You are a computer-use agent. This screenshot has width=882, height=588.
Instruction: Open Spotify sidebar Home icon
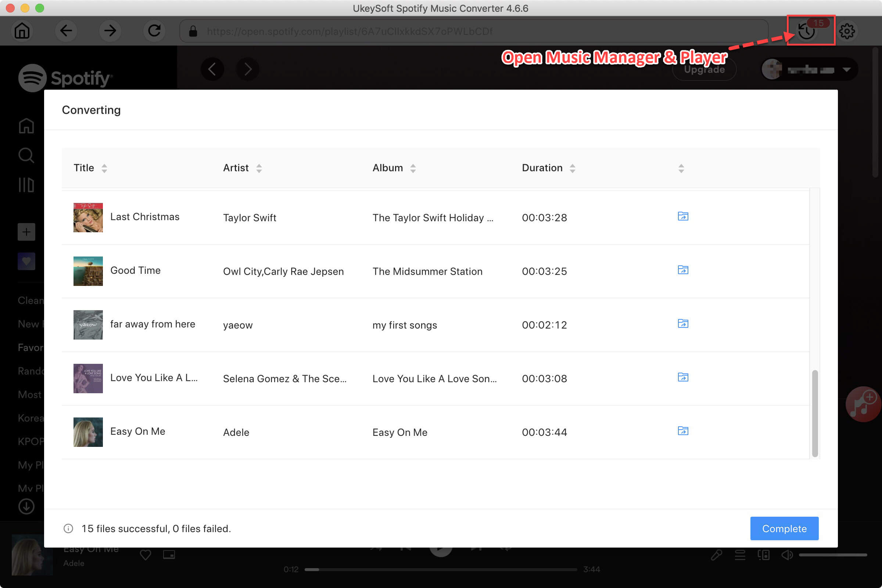tap(26, 126)
